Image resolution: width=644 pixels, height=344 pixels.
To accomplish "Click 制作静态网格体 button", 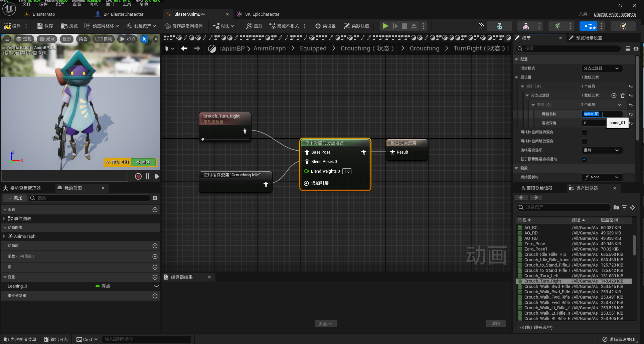I will pyautogui.click(x=184, y=26).
